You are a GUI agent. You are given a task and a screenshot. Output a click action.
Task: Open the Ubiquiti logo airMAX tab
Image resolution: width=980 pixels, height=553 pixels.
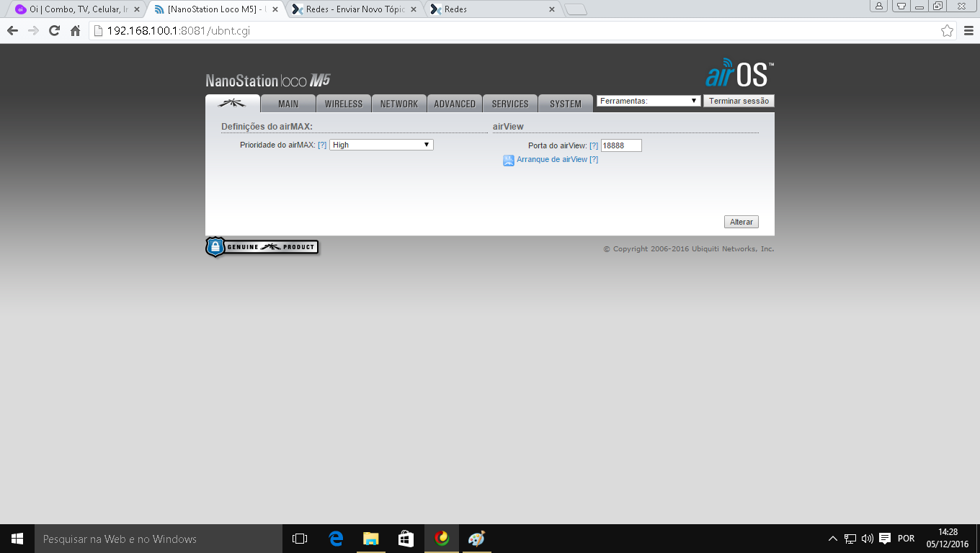[x=233, y=104]
